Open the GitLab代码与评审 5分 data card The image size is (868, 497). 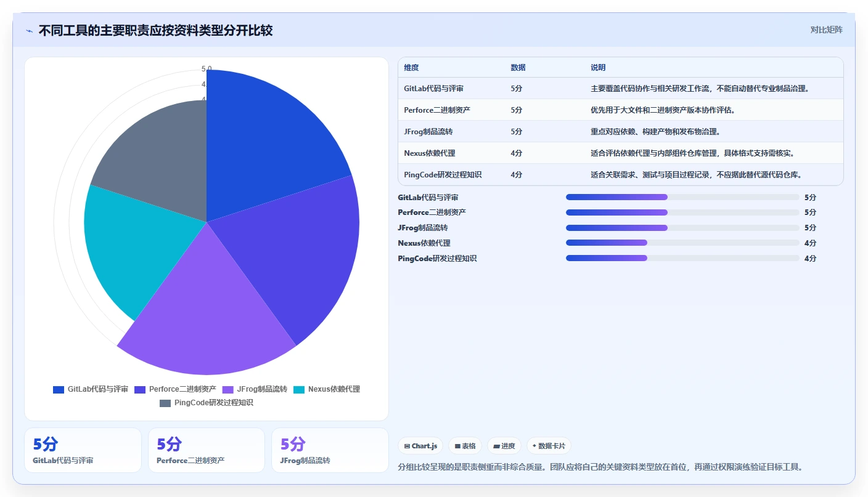point(83,450)
